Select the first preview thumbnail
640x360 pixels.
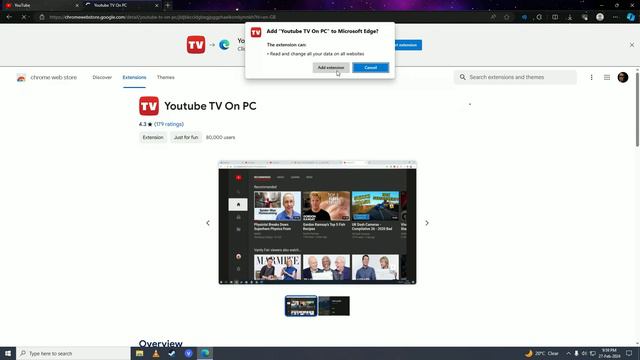click(x=301, y=306)
